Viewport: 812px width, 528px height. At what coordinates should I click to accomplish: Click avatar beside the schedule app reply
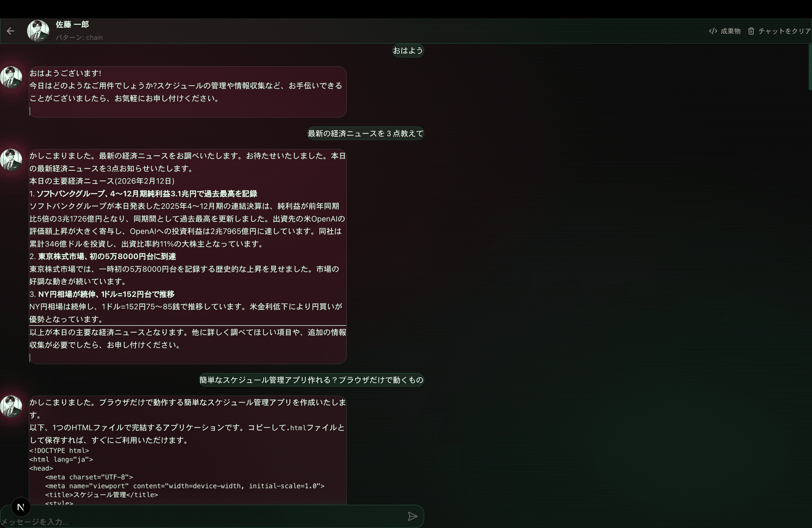point(11,407)
